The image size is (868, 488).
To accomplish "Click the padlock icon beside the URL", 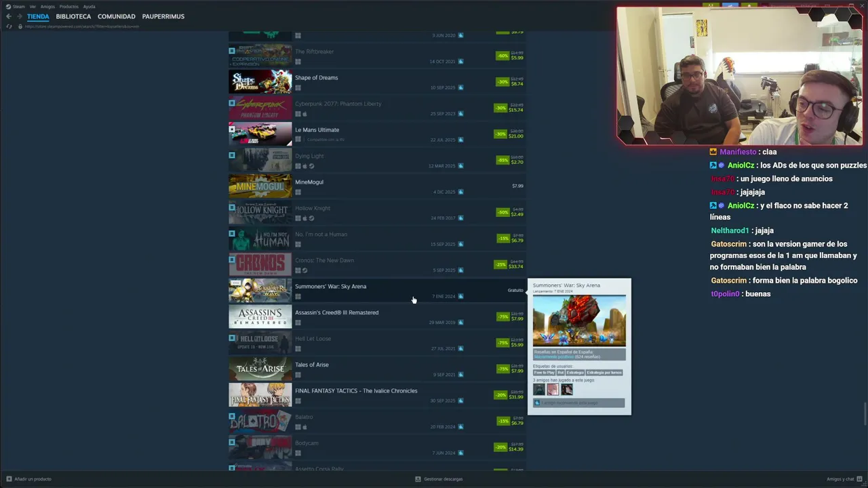I will pos(20,26).
